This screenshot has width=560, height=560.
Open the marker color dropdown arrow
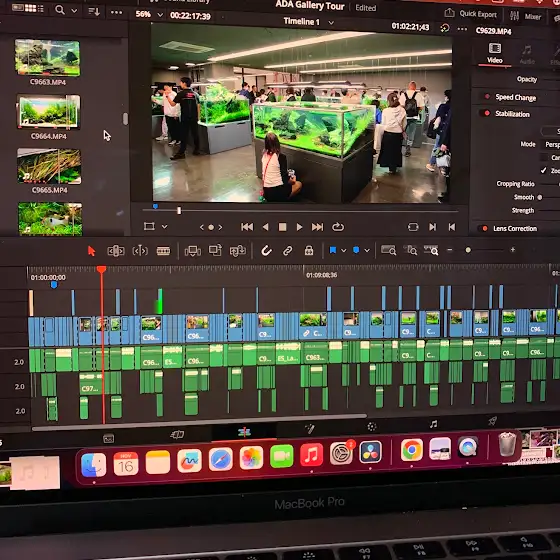[x=367, y=250]
